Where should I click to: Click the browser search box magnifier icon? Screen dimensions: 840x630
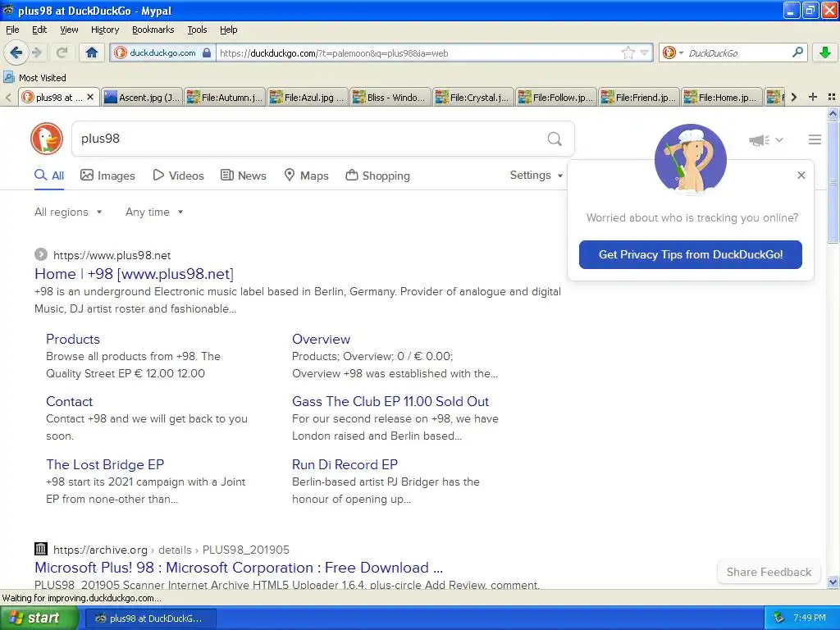(797, 52)
